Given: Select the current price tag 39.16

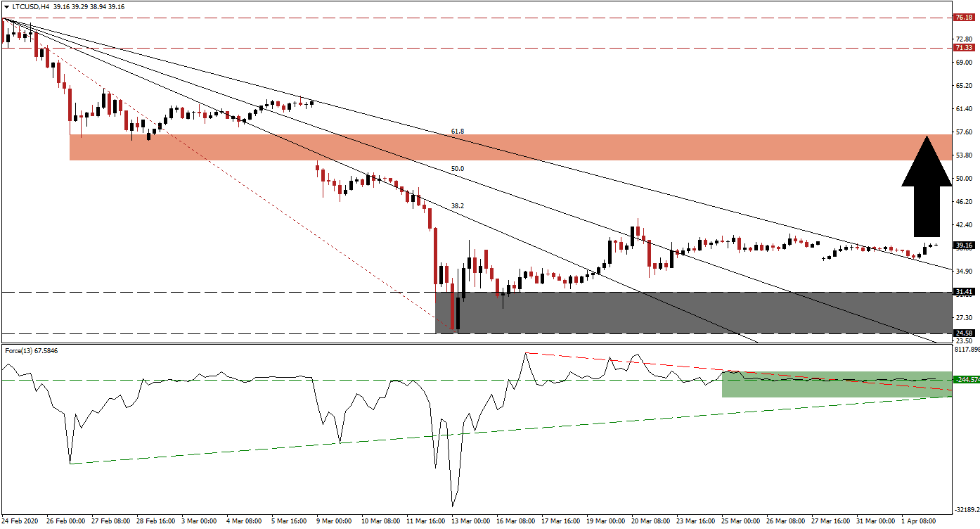Looking at the screenshot, I should click(962, 246).
